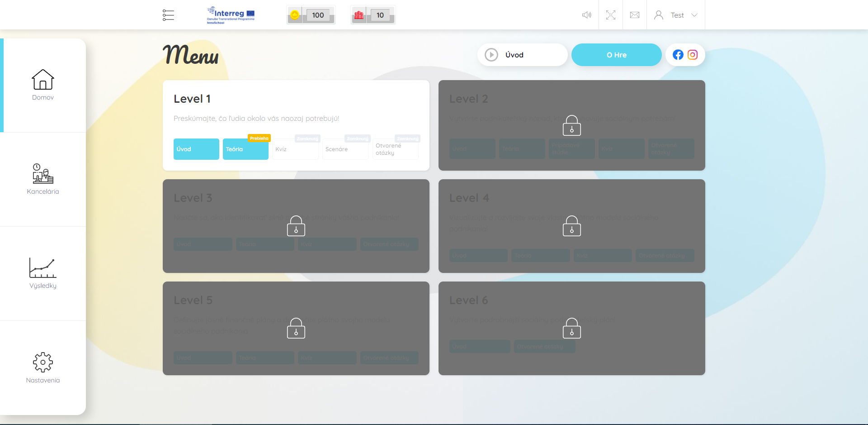Mute sound with the speaker icon
This screenshot has height=425, width=868.
[x=586, y=15]
